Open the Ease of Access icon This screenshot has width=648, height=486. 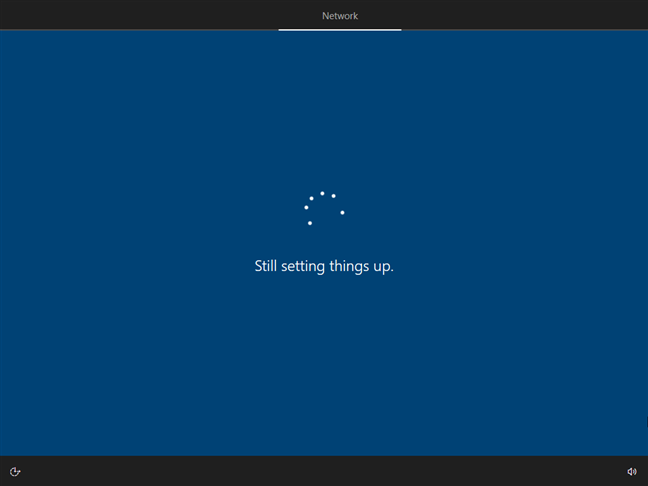15,472
